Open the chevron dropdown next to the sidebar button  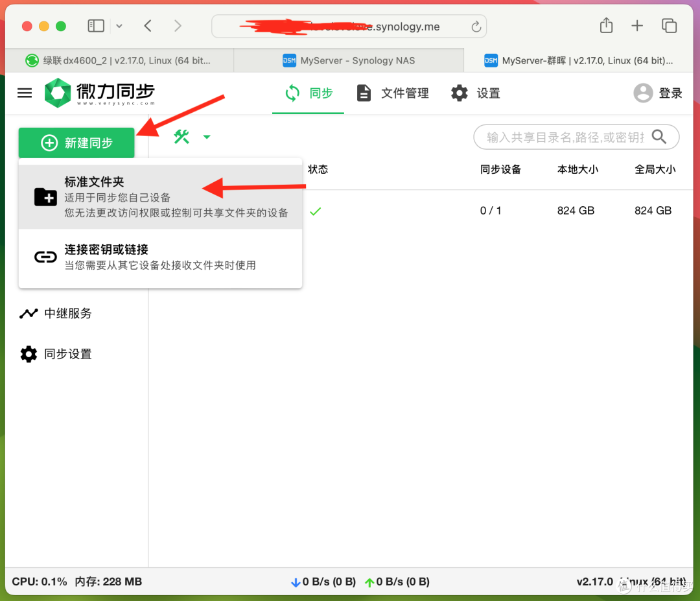click(121, 26)
